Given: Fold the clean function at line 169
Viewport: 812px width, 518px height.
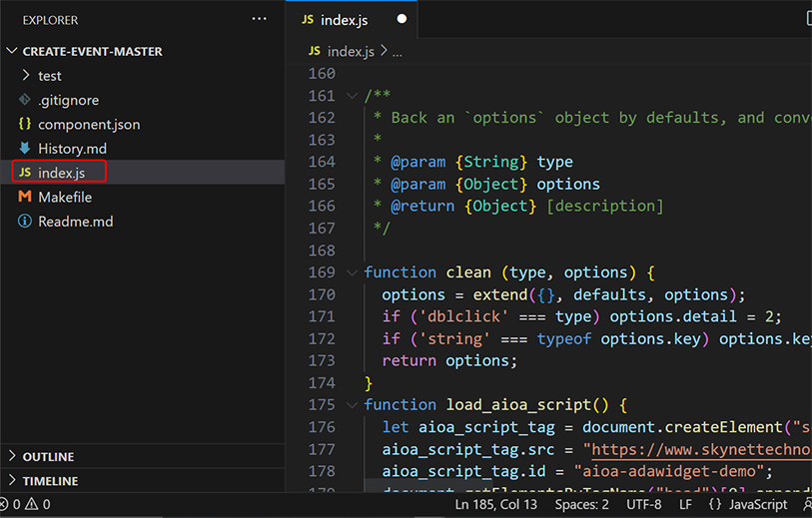Looking at the screenshot, I should click(351, 272).
